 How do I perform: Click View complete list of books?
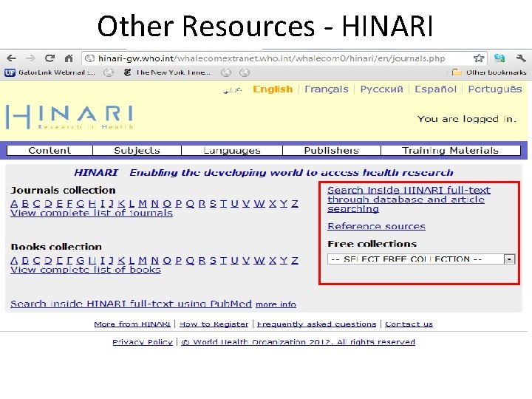coord(86,270)
